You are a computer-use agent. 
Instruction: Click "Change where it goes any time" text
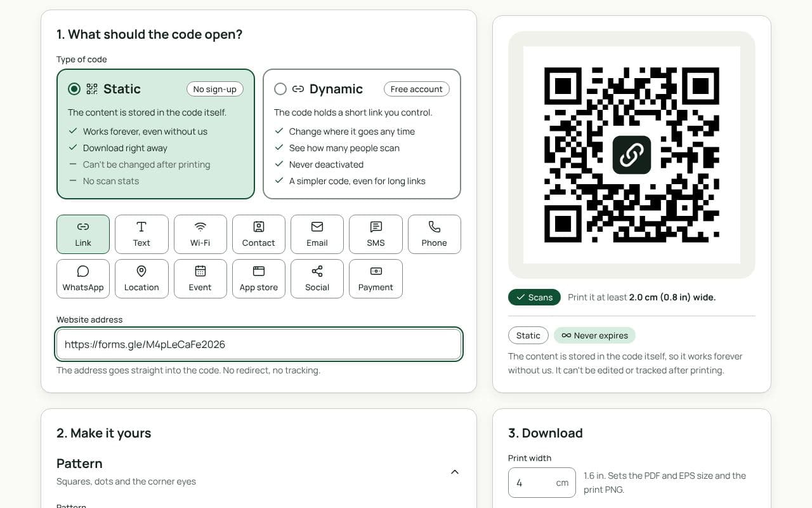point(352,131)
